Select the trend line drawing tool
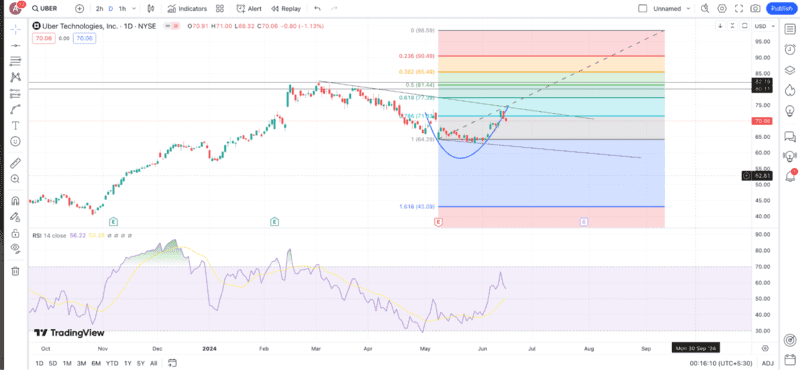This screenshot has height=370, width=800. click(15, 45)
